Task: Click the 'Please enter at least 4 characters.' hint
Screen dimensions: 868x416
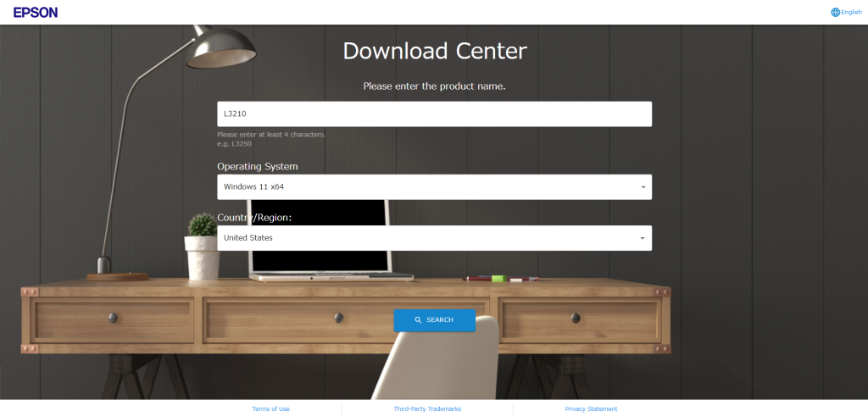Action: pos(271,135)
